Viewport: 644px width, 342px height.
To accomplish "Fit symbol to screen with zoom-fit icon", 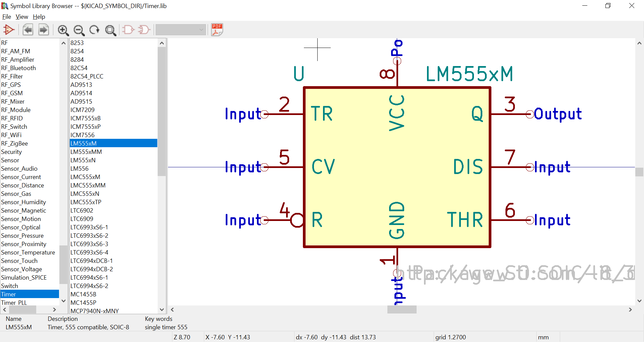I will tap(110, 30).
